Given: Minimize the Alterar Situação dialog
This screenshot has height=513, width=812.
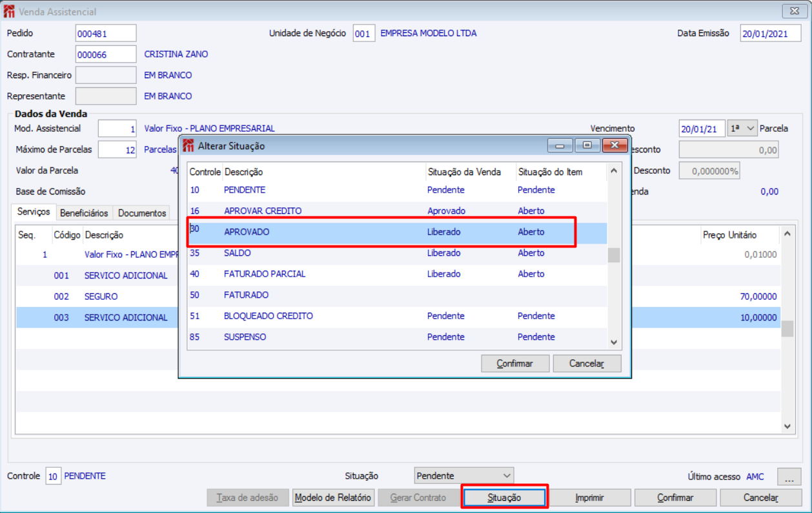Looking at the screenshot, I should (x=560, y=146).
